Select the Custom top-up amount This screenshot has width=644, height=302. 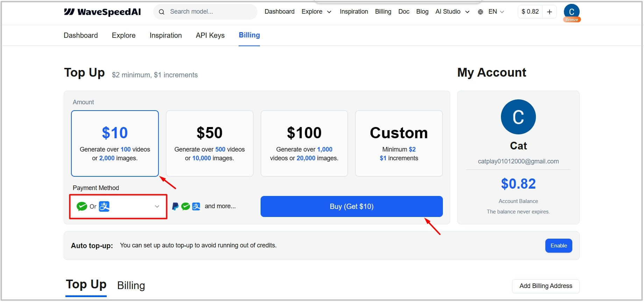pos(399,143)
